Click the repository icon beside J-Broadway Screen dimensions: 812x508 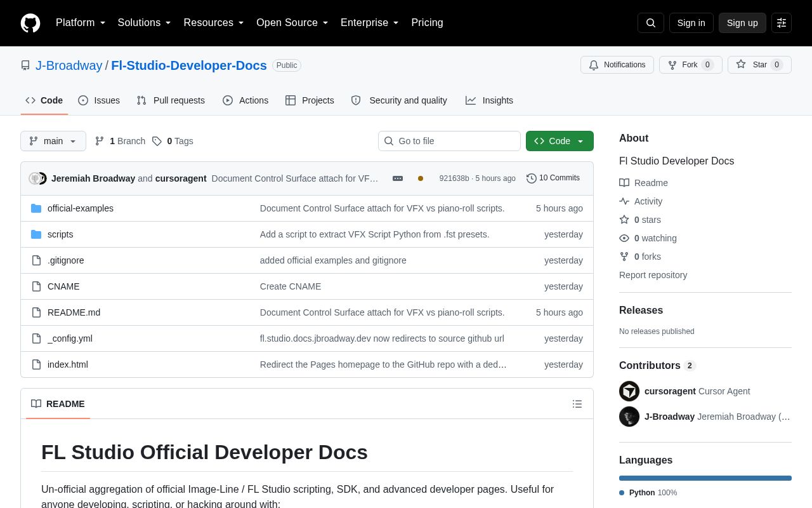point(25,65)
